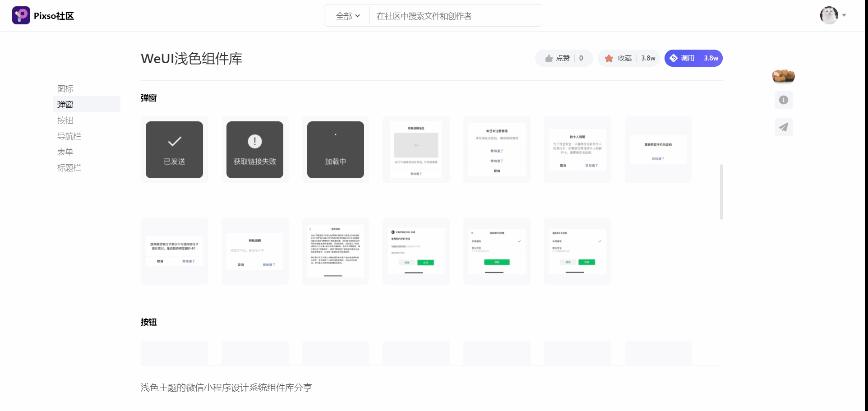Select 图标 in sidebar
The image size is (868, 411).
(x=87, y=88)
